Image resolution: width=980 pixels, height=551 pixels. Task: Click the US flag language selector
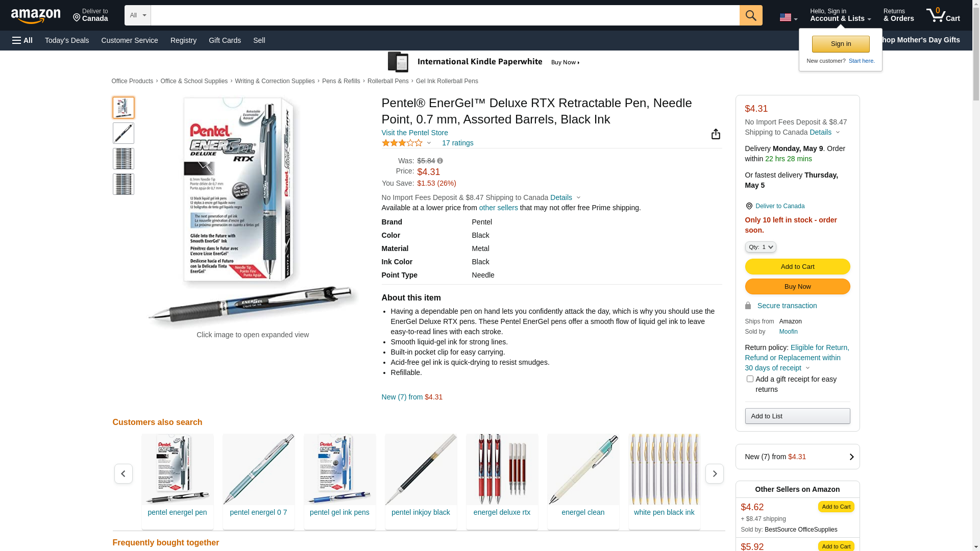click(788, 18)
